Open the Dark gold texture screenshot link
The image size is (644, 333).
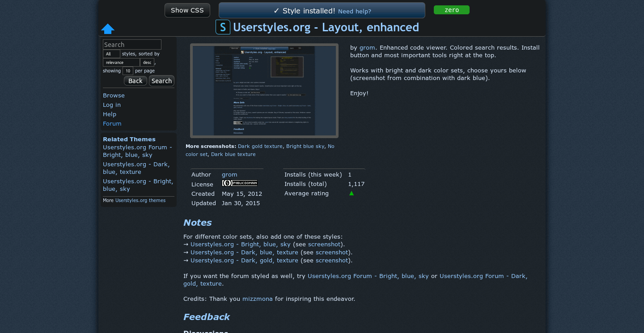[260, 146]
